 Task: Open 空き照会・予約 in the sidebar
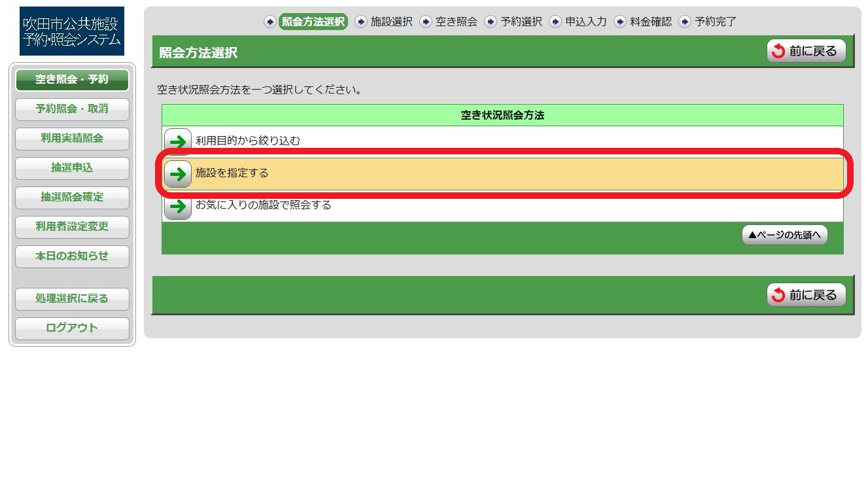point(72,80)
